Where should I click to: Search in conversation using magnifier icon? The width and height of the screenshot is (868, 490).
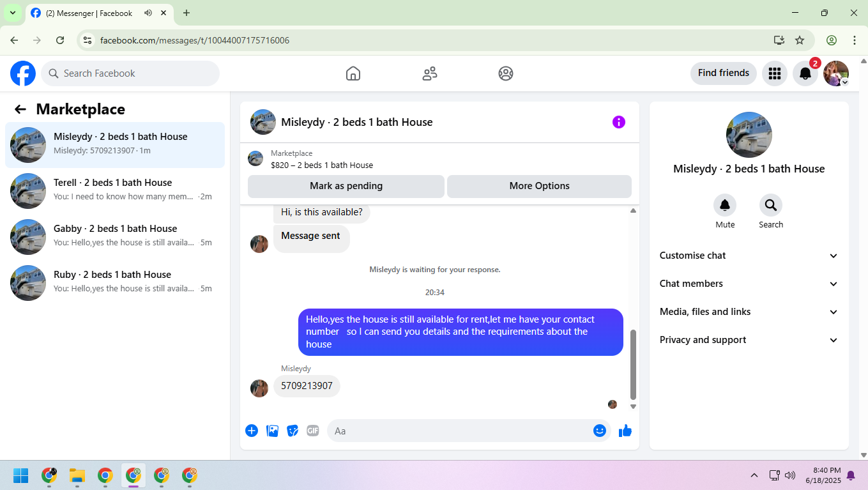[x=771, y=205]
